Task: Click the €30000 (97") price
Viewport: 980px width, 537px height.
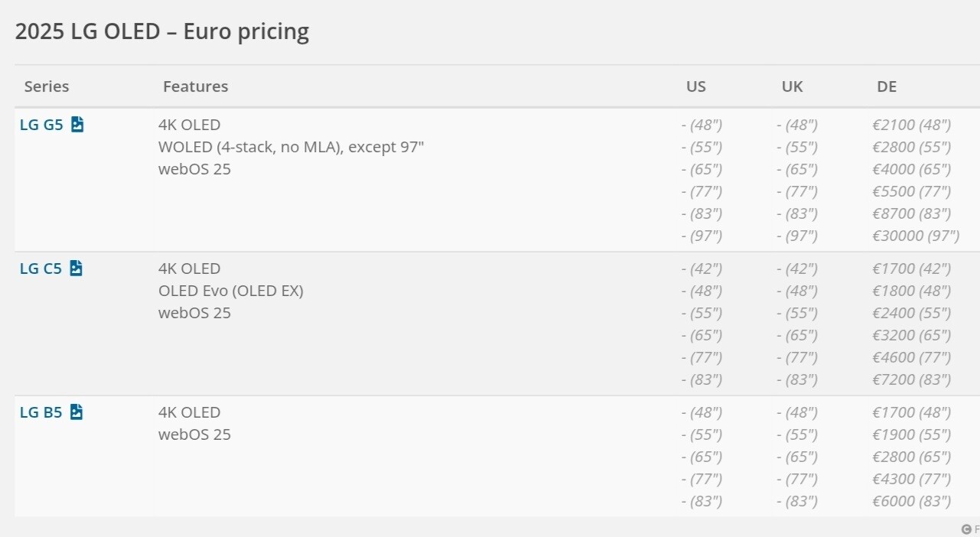Action: (x=916, y=236)
